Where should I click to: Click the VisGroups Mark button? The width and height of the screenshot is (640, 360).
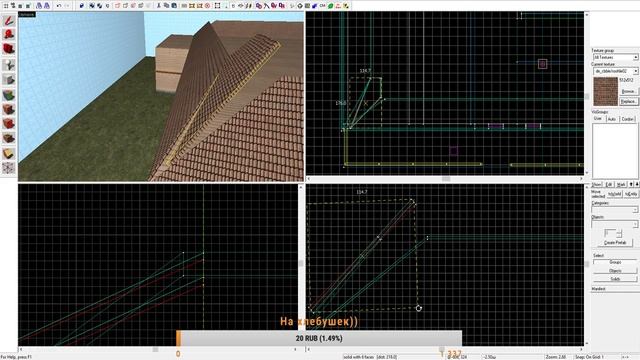point(621,184)
